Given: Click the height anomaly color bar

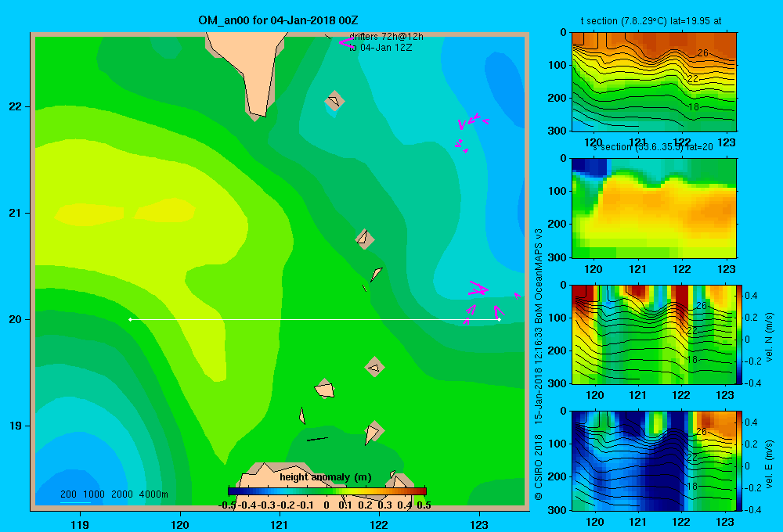Looking at the screenshot, I should coord(327,491).
